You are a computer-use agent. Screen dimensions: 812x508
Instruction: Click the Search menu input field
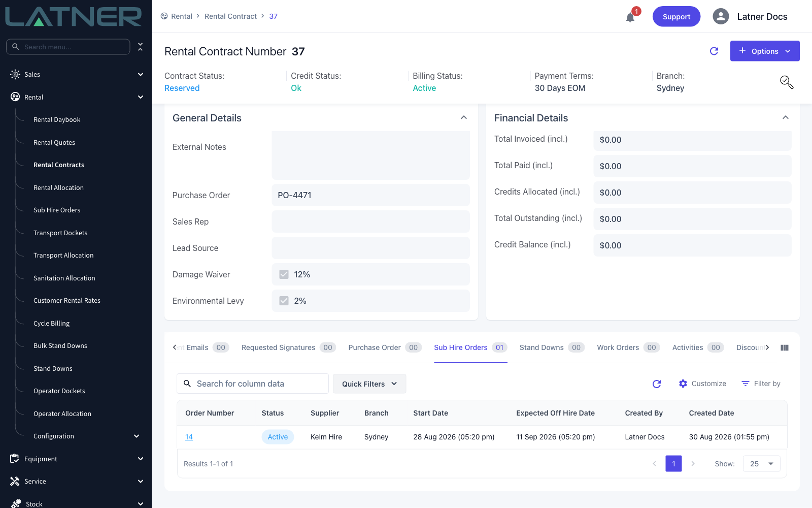point(68,47)
